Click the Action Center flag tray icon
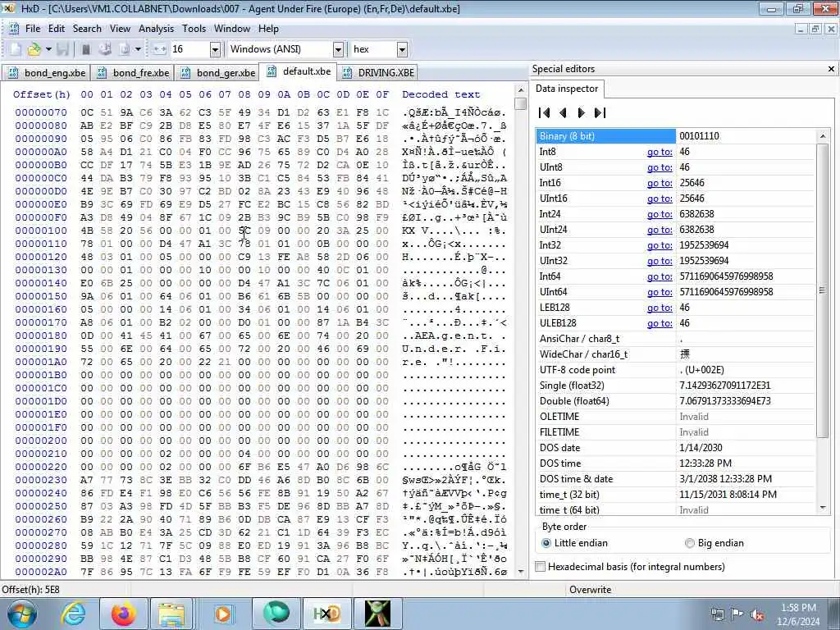Image resolution: width=840 pixels, height=630 pixels. 737,614
